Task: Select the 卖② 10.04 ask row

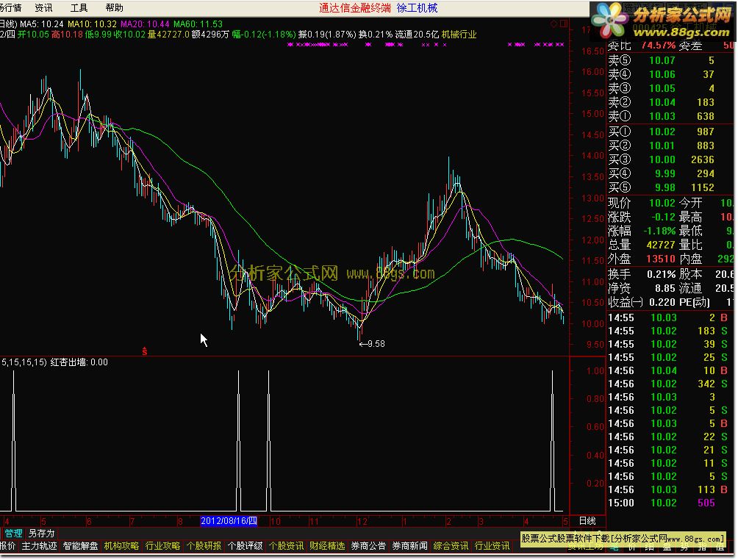Action: tap(670, 102)
